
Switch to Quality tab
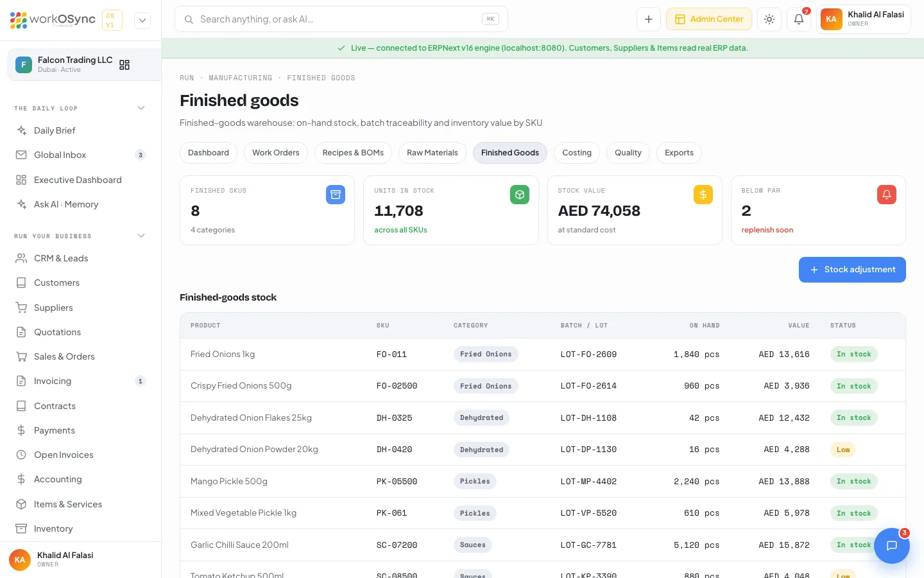(628, 153)
